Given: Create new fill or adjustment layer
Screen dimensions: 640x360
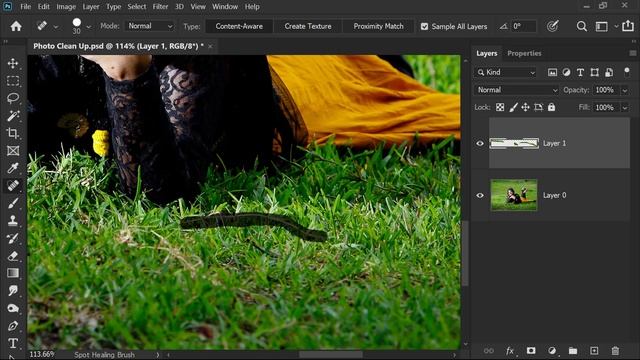Looking at the screenshot, I should (552, 351).
